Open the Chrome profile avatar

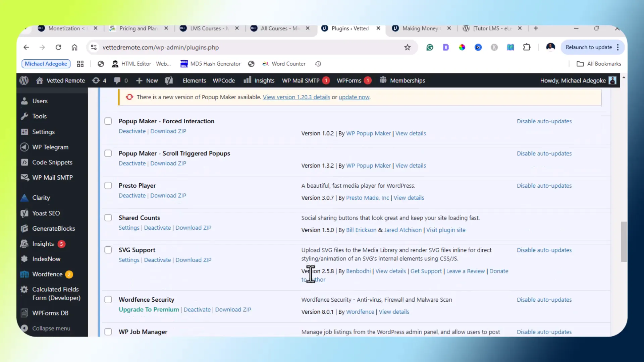[x=550, y=47]
